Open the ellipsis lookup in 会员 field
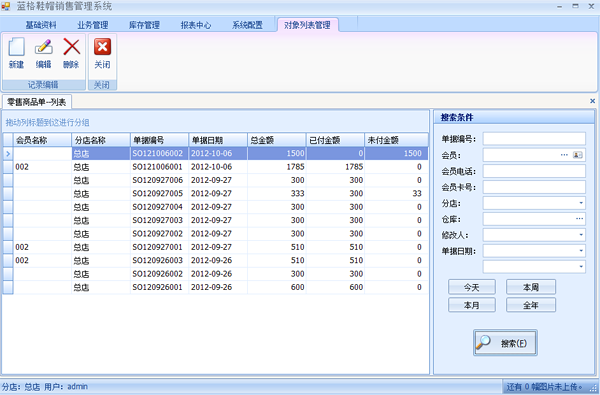Viewport: 600px width, 395px height. 564,155
